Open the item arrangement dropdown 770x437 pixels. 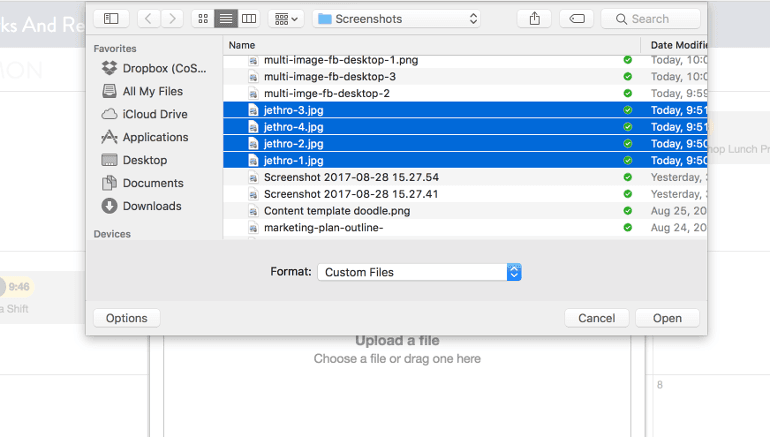tap(287, 18)
